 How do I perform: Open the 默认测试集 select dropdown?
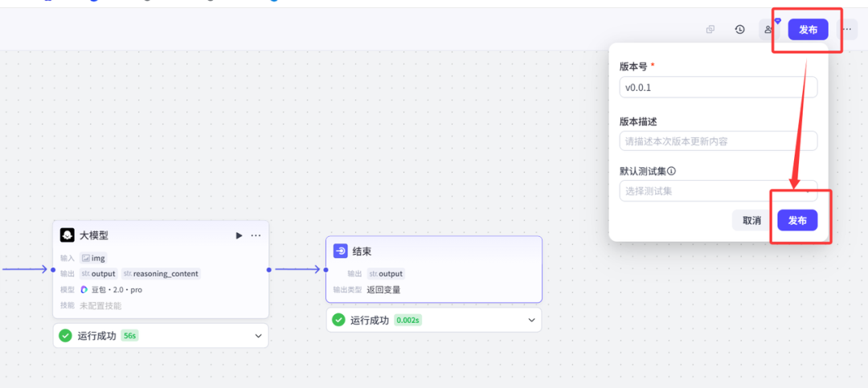[718, 191]
